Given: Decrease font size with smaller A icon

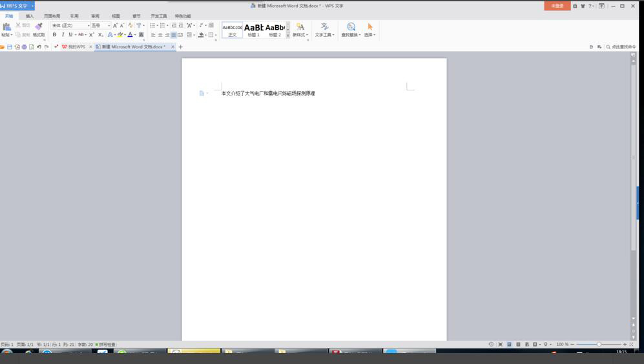Looking at the screenshot, I should [122, 25].
